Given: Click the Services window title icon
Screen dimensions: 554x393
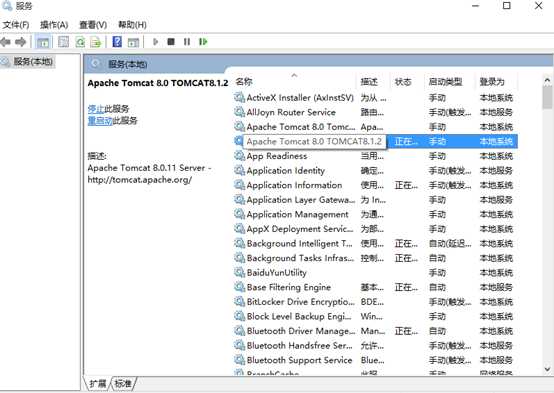Looking at the screenshot, I should (x=7, y=5).
